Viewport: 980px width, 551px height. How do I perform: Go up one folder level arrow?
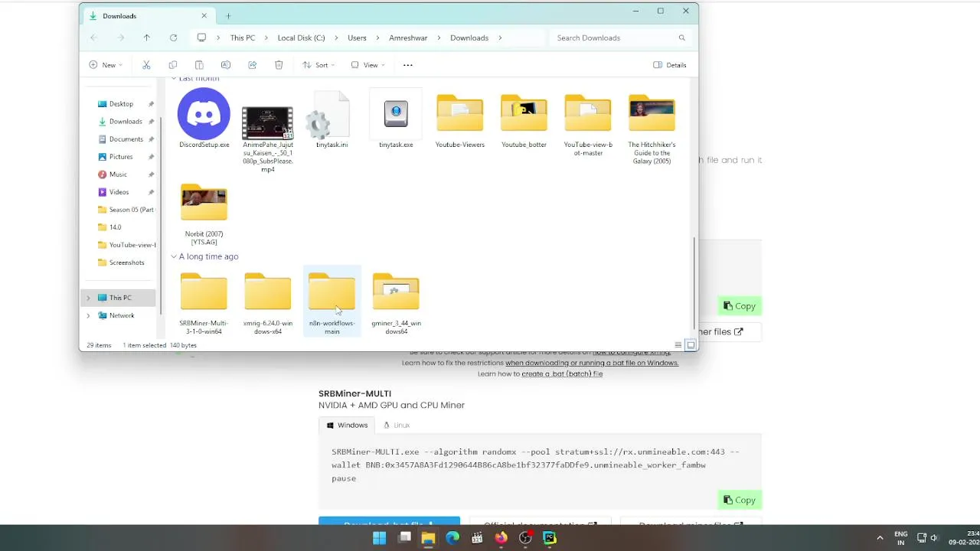[147, 37]
